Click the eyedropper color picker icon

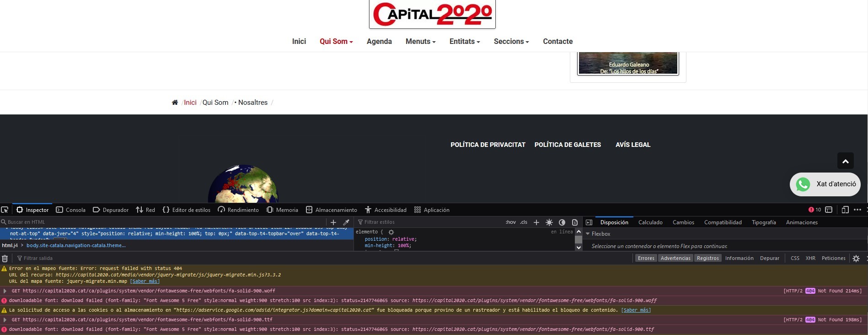click(x=346, y=222)
